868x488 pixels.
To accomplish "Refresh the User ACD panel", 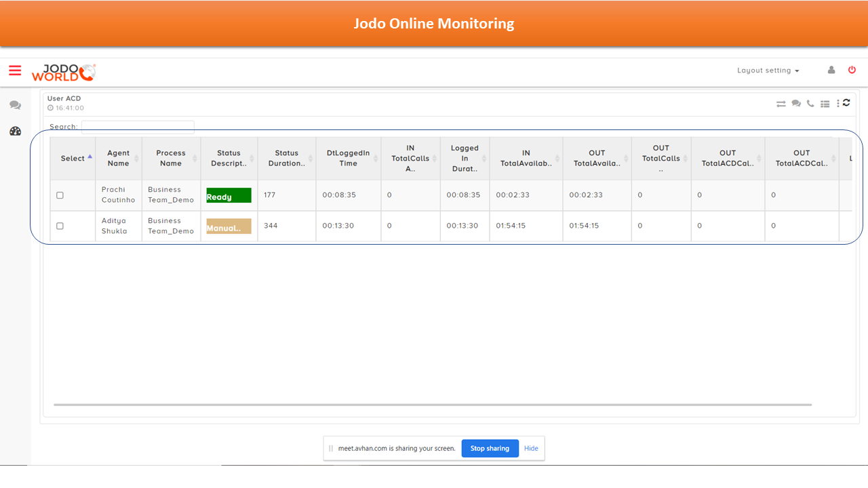I will tap(846, 103).
